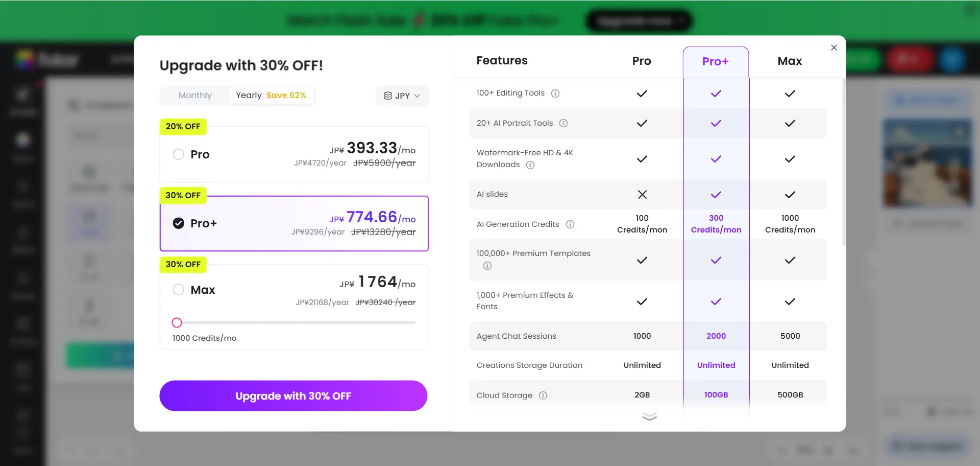The width and height of the screenshot is (980, 466).
Task: Select the Pro+ plan radio button
Action: coord(178,223)
